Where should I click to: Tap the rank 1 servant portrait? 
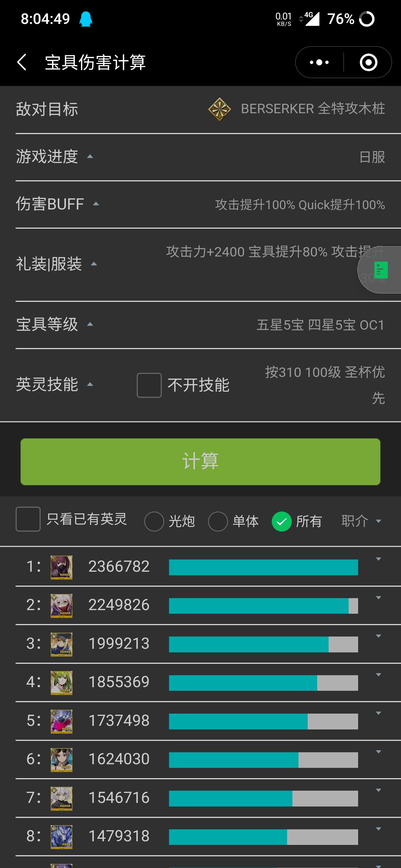(x=61, y=568)
